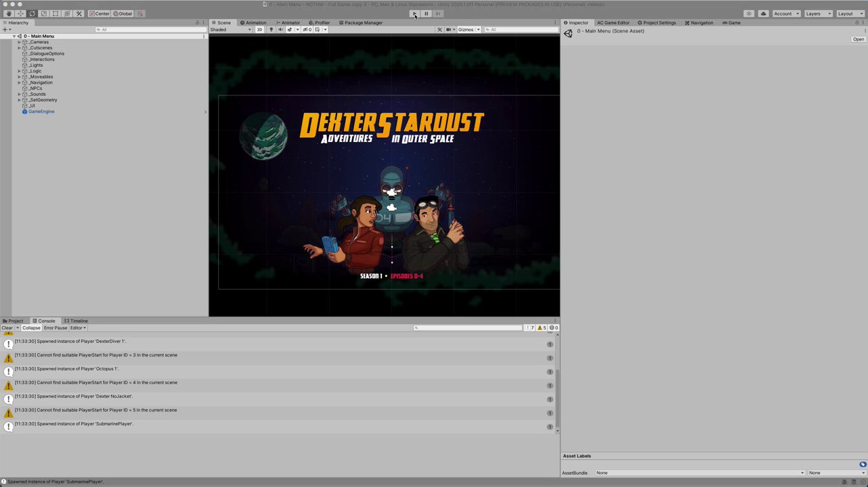Toggle console error messages filter
The height and width of the screenshot is (487, 868).
coord(553,328)
